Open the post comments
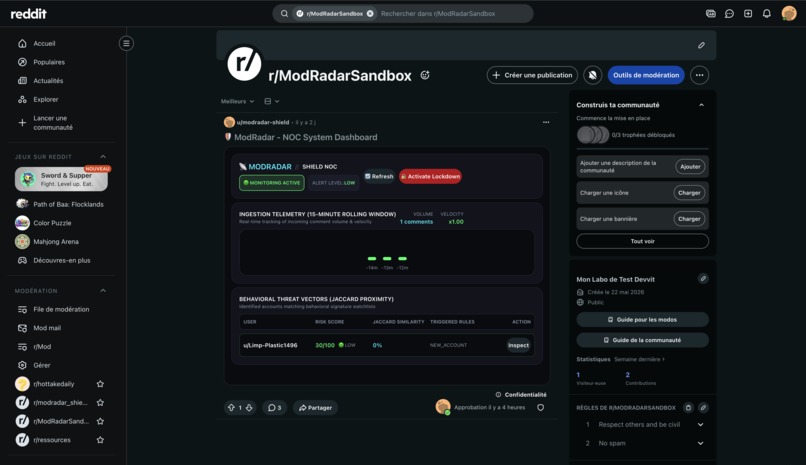The image size is (806, 465). coord(274,407)
